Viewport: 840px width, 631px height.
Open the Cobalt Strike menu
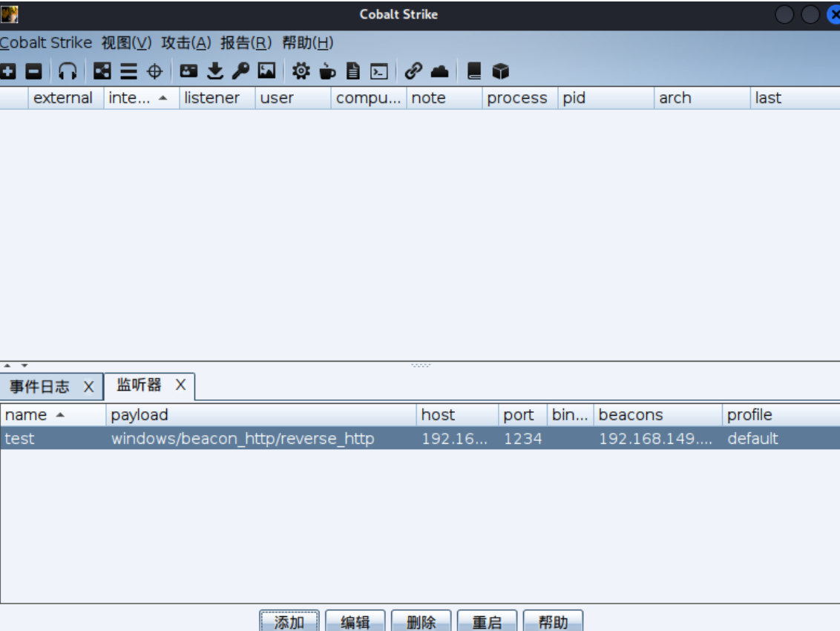[46, 43]
